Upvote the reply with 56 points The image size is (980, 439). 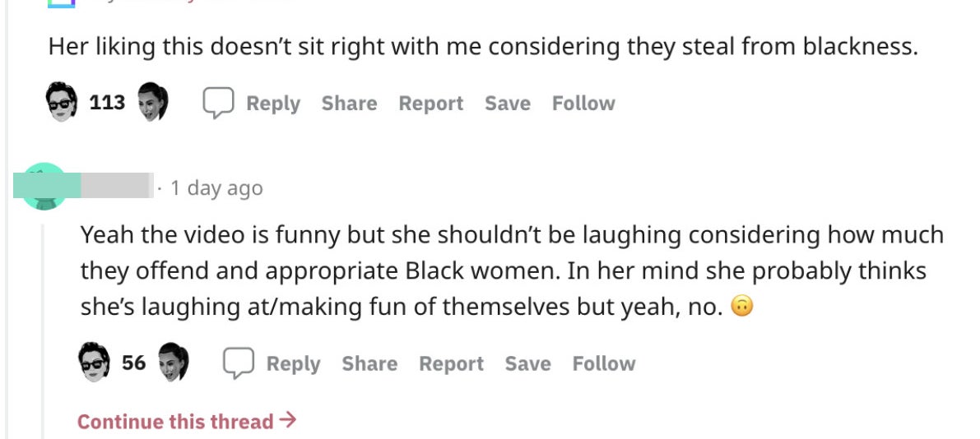pos(94,363)
